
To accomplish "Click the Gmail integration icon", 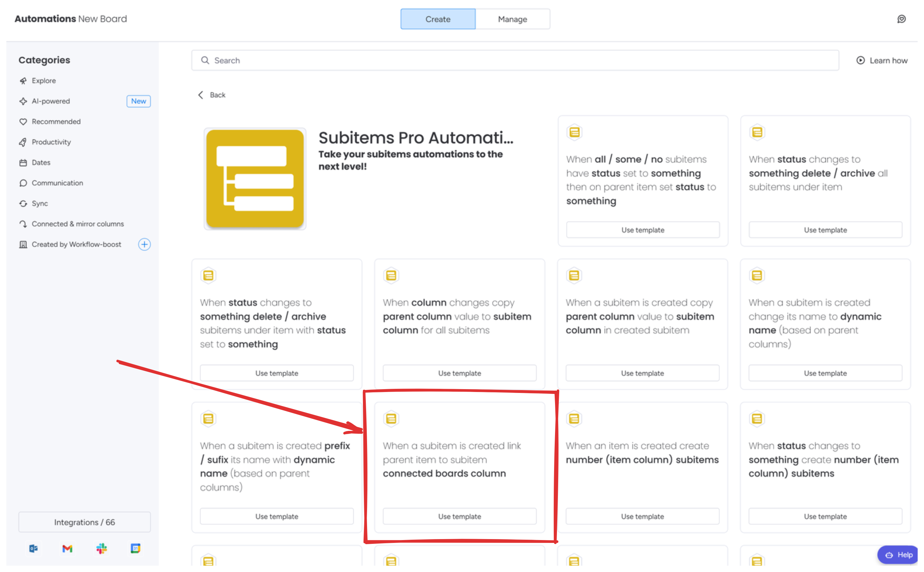I will (x=67, y=548).
